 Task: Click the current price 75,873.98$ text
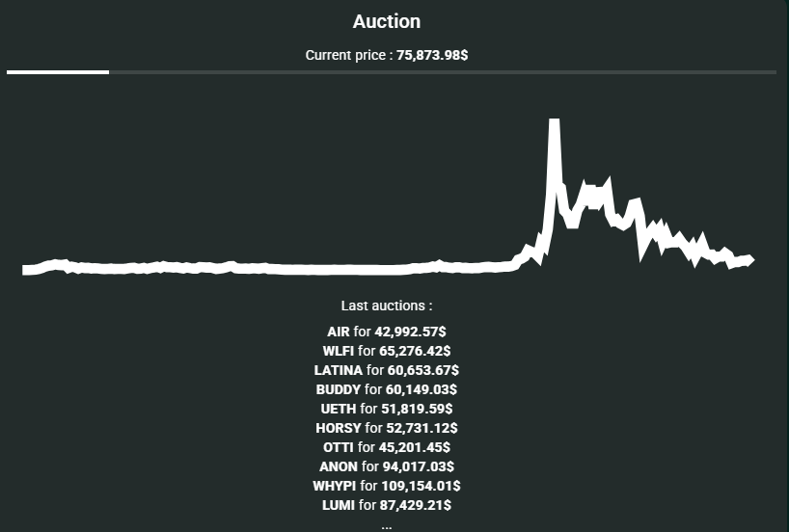(x=386, y=55)
